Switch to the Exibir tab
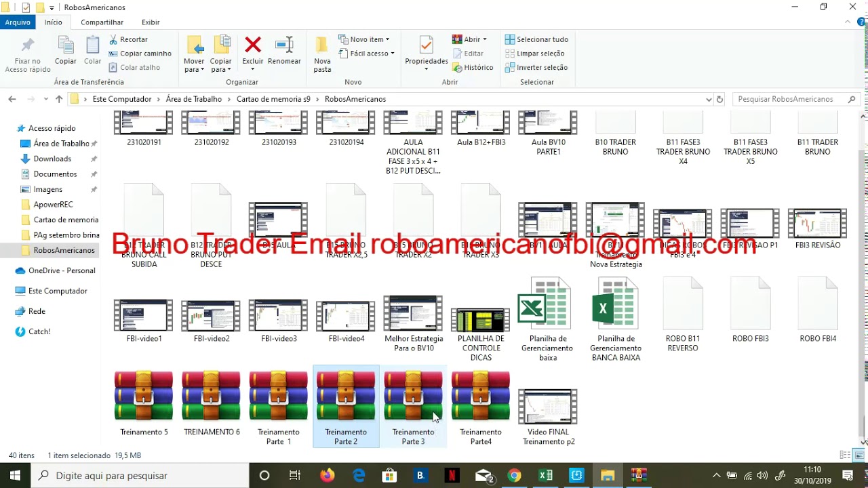The image size is (868, 488). (151, 22)
